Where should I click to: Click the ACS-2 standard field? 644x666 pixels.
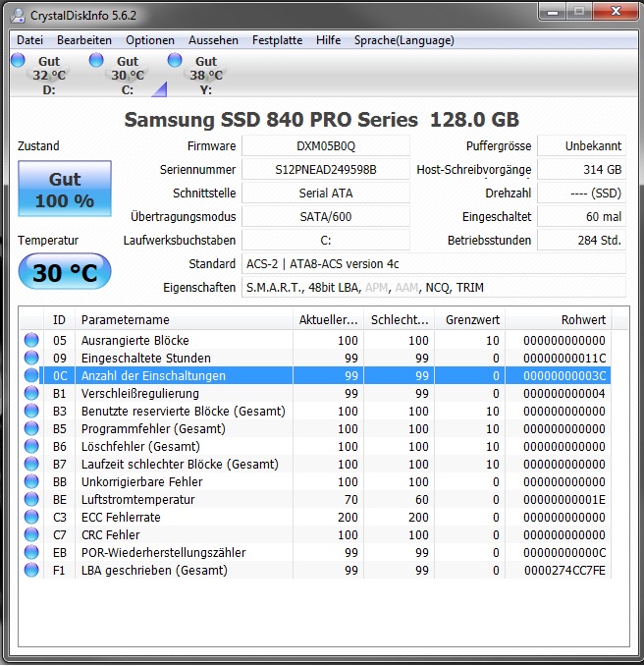(x=434, y=264)
